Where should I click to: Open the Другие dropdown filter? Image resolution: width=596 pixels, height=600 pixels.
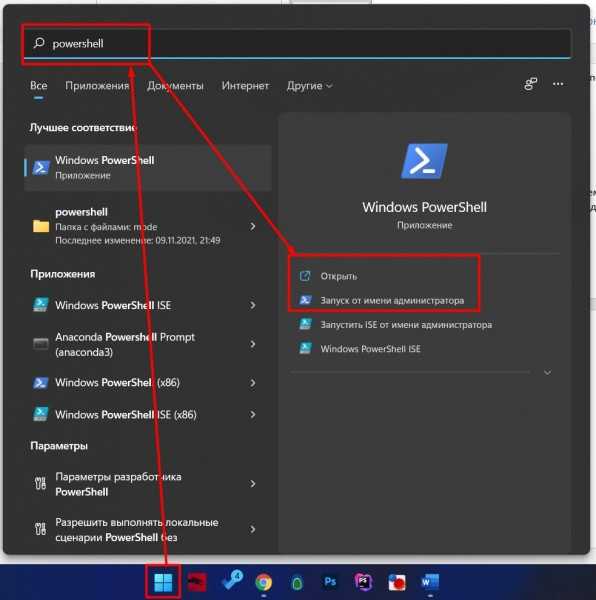309,85
